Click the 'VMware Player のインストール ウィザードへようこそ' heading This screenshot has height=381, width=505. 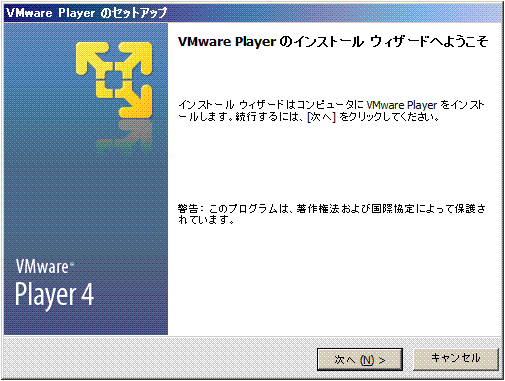tap(333, 42)
